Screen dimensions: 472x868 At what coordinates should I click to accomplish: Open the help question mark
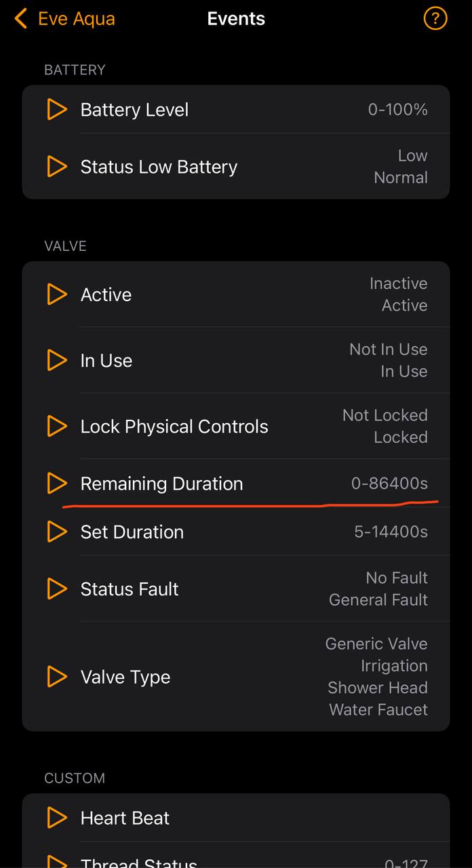pos(435,18)
